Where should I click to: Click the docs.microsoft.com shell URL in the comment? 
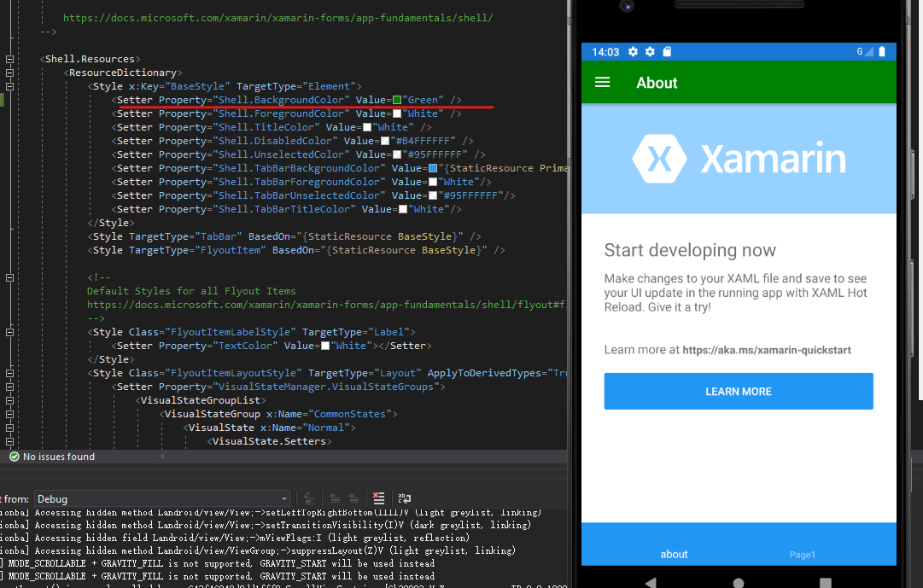pos(277,18)
